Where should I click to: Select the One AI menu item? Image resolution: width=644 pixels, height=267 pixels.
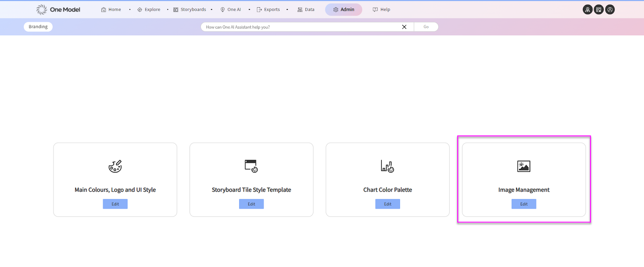[x=230, y=10]
